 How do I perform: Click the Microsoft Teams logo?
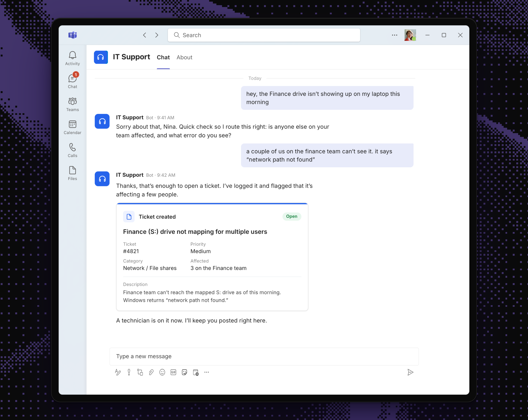(x=72, y=35)
